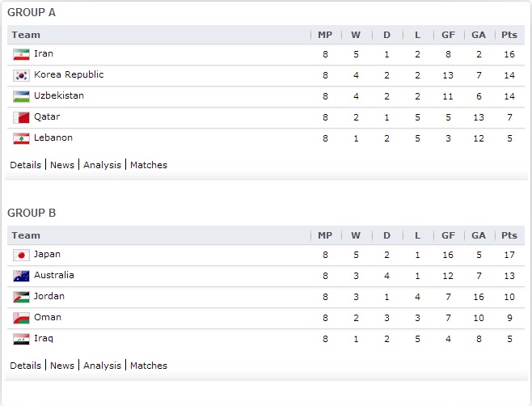Open Group B Details link
Viewport: 532px width, 406px height.
[25, 366]
